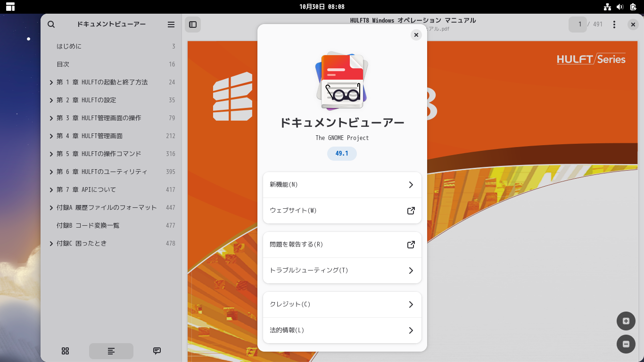The height and width of the screenshot is (362, 644).
Task: Click 問題を報告する(R) link
Action: pos(342,245)
